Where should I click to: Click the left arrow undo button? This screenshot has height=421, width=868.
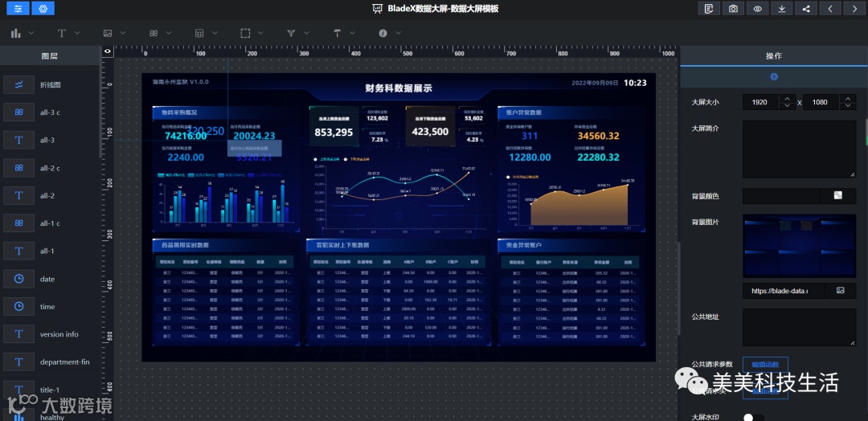(830, 8)
